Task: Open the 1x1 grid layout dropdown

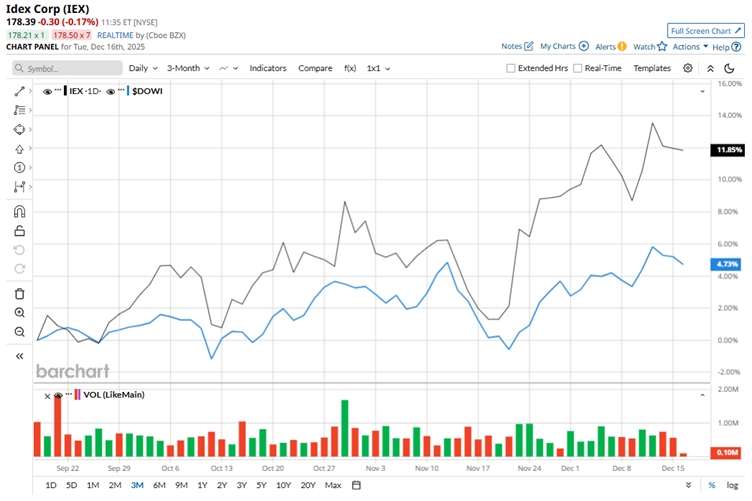Action: pyautogui.click(x=378, y=68)
